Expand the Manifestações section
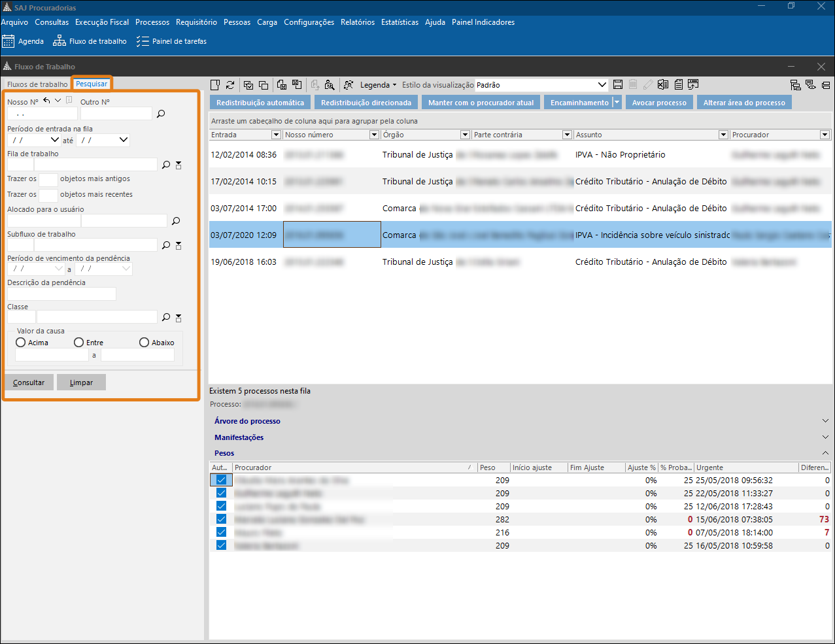 (x=239, y=437)
